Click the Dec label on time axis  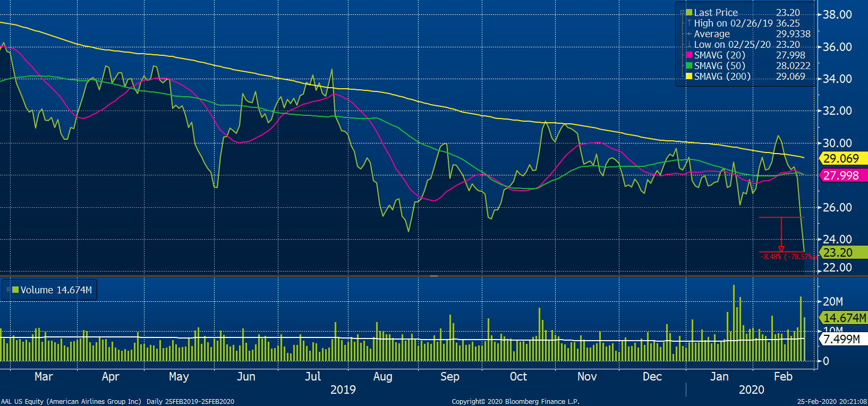click(652, 376)
